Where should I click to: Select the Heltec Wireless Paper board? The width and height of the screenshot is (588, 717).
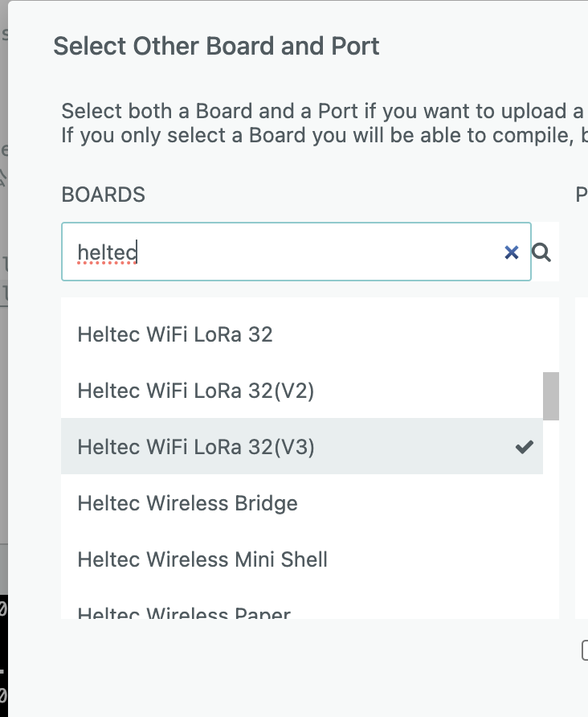tap(183, 613)
